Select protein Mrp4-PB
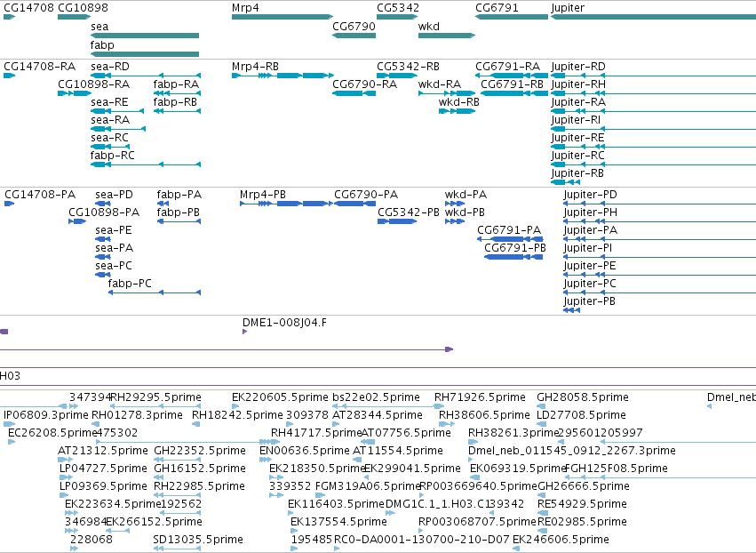Image resolution: width=756 pixels, height=553 pixels. (x=286, y=204)
